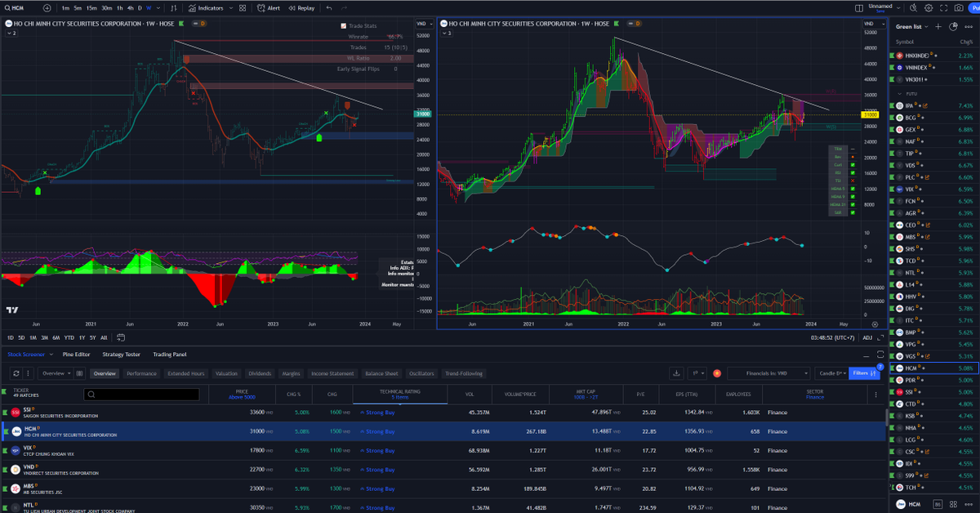Viewport: 980px width, 513px height.
Task: Open indicator templates grid icon
Action: [x=243, y=7]
